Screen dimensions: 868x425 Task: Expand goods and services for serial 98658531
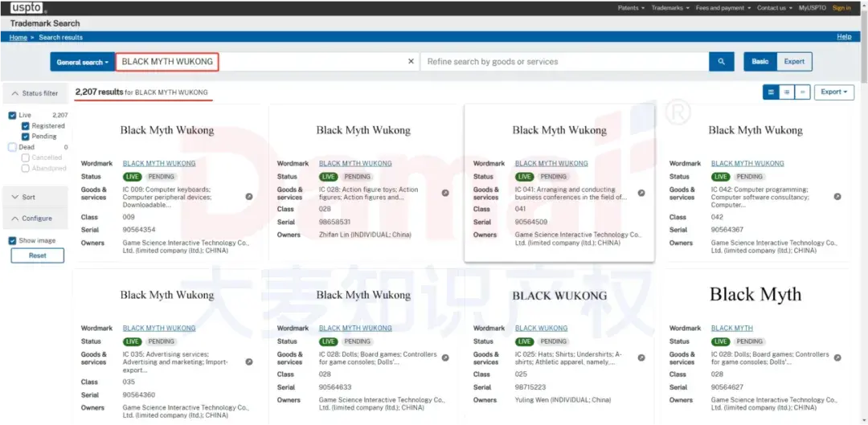445,193
